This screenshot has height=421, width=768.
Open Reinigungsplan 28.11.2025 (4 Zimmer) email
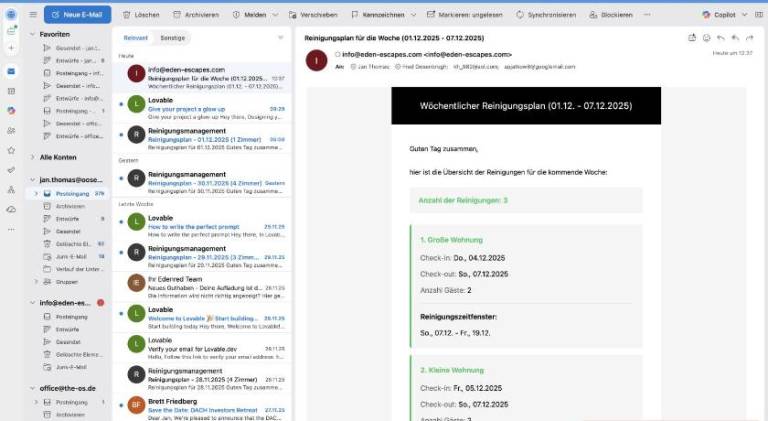coord(202,378)
